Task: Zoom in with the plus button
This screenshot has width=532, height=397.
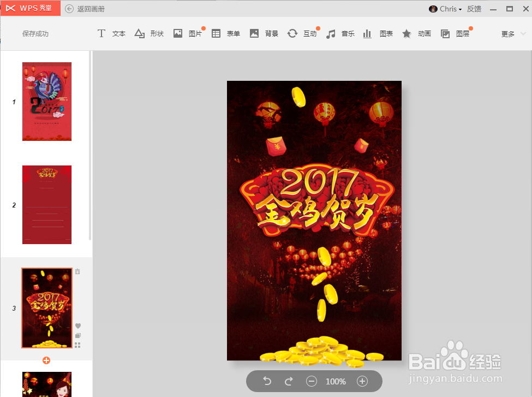Action: click(362, 381)
